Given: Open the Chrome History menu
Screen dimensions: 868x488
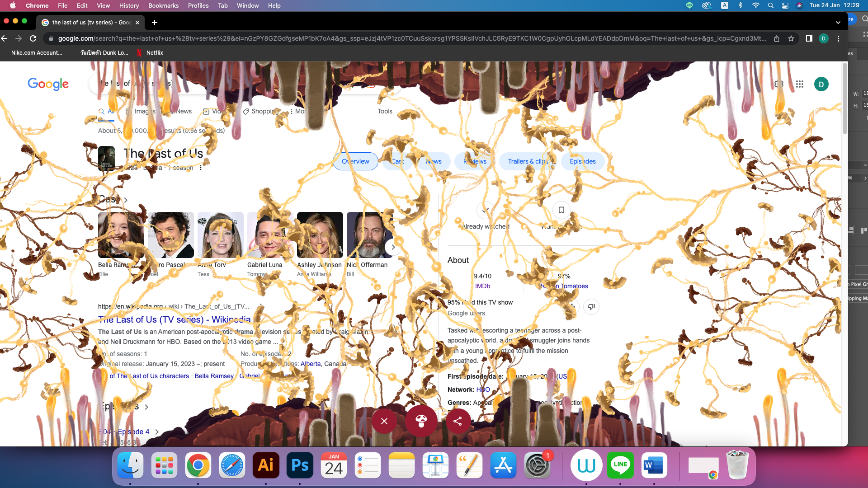Looking at the screenshot, I should click(x=129, y=5).
